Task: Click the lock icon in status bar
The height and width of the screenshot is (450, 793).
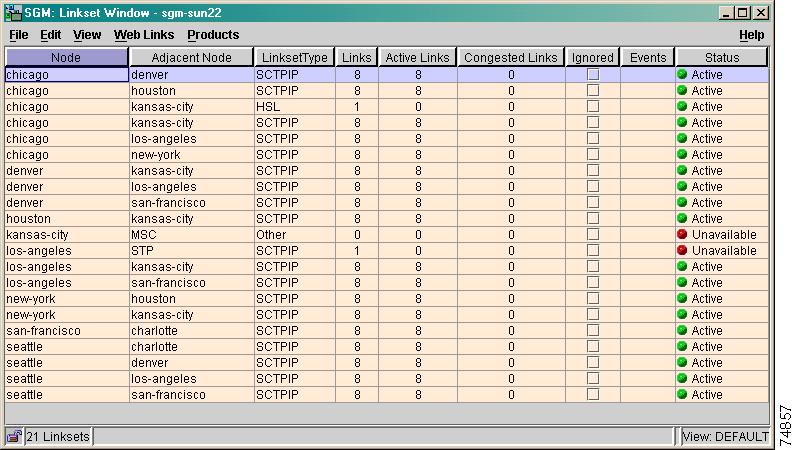Action: (14, 436)
